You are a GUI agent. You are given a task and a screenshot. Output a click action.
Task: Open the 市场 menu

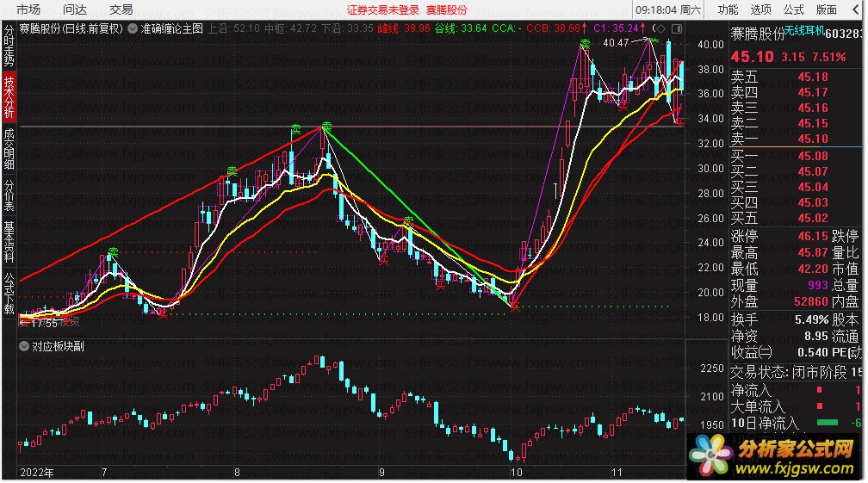click(28, 9)
